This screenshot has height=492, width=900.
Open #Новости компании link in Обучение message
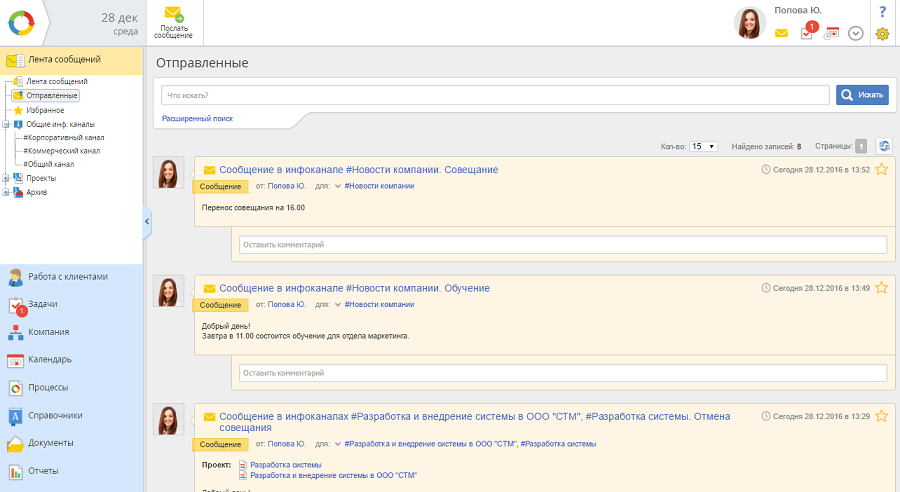tap(379, 304)
